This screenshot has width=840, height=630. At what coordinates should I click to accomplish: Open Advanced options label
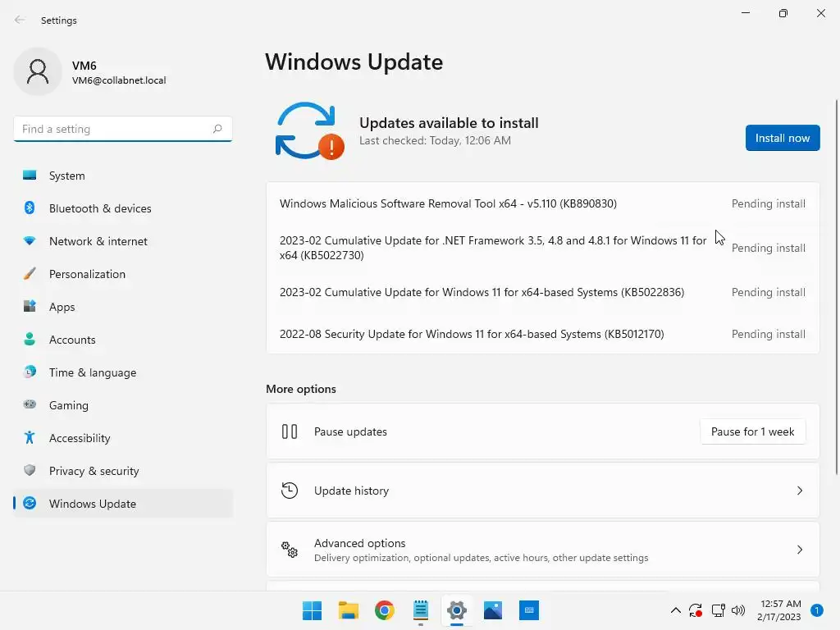pos(359,543)
